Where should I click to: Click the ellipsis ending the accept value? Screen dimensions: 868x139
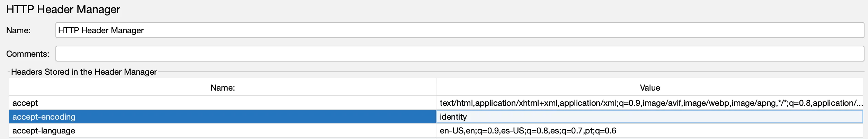(x=859, y=103)
